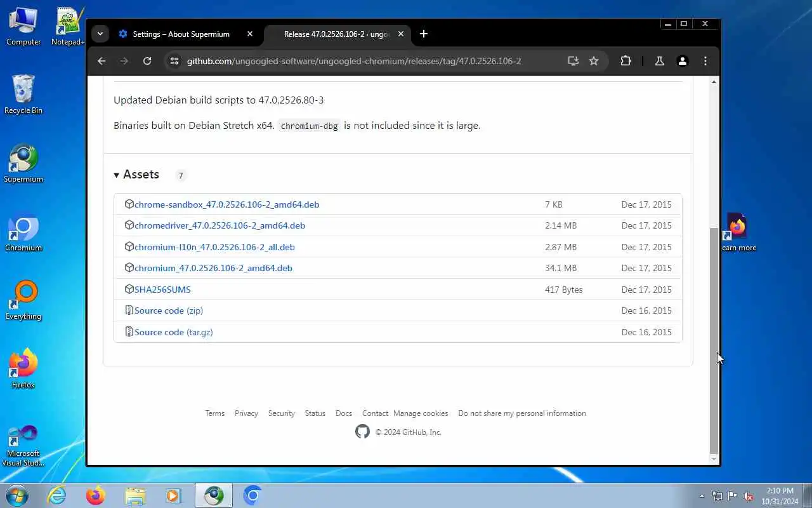This screenshot has height=508, width=812.
Task: Click the scrollbar up arrow
Action: 714,82
